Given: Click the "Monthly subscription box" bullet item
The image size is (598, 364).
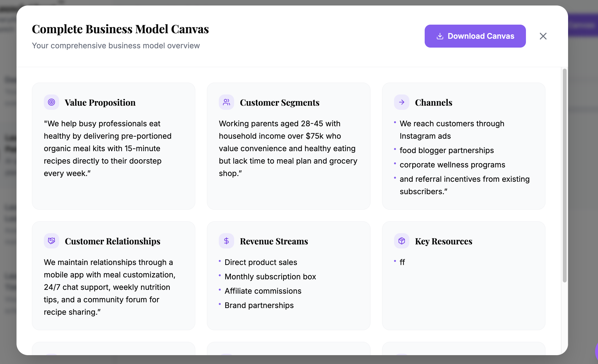Looking at the screenshot, I should pos(270,276).
